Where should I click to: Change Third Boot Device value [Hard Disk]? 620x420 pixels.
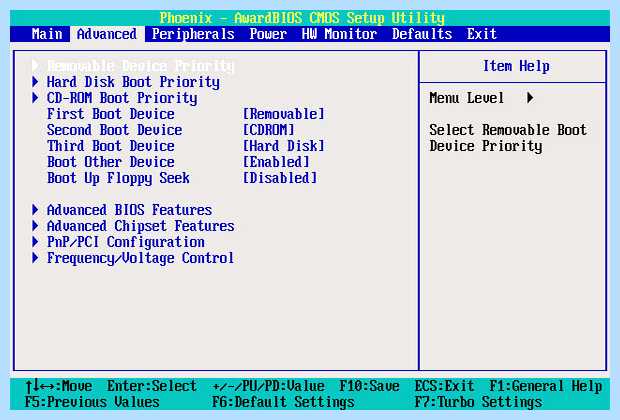(x=284, y=146)
